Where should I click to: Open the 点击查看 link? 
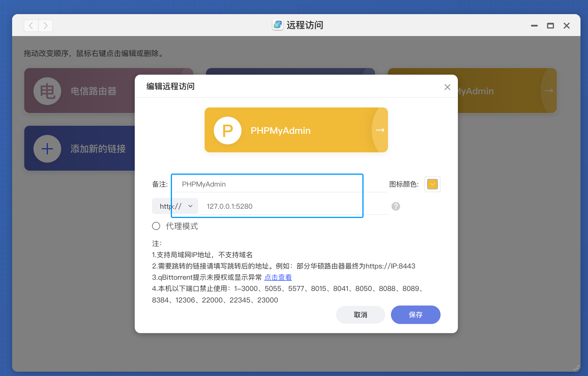point(278,277)
